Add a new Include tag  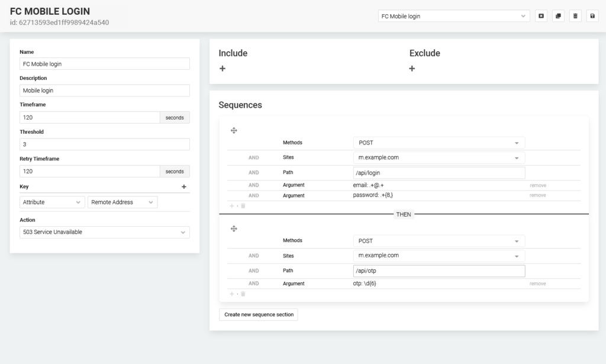pos(223,69)
